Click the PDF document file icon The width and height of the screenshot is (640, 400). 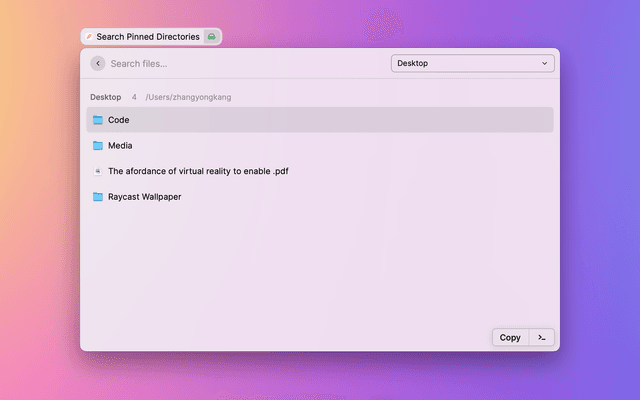tap(98, 171)
